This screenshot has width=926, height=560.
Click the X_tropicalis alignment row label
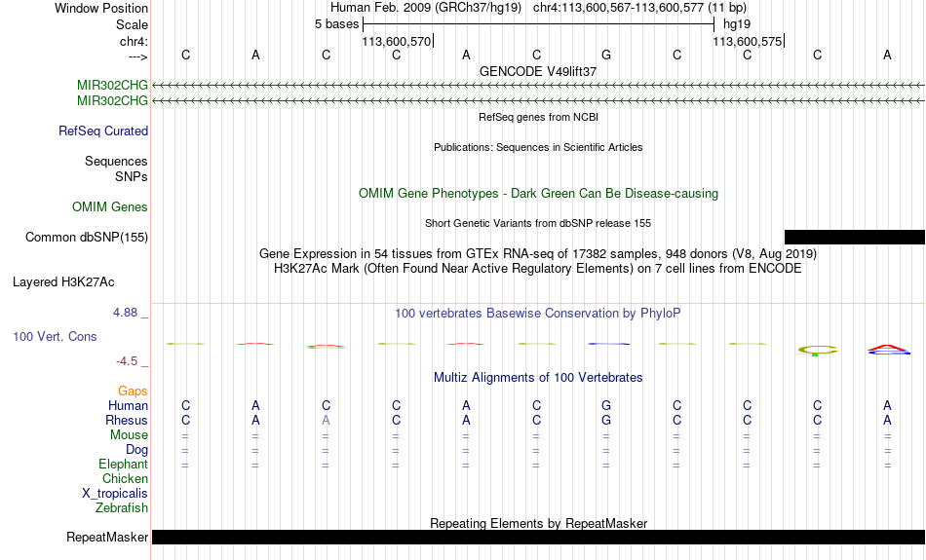[x=115, y=494]
